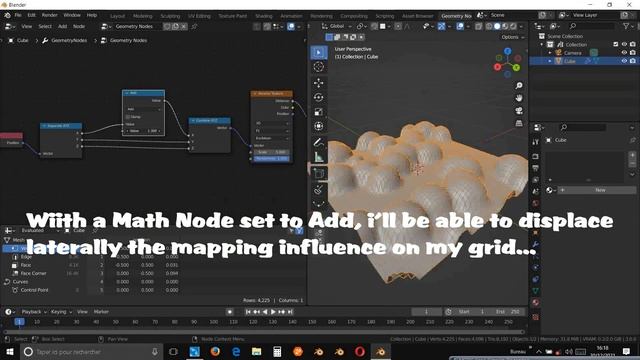Click the New button in Properties panel
This screenshot has height=360, width=640.
tap(600, 190)
